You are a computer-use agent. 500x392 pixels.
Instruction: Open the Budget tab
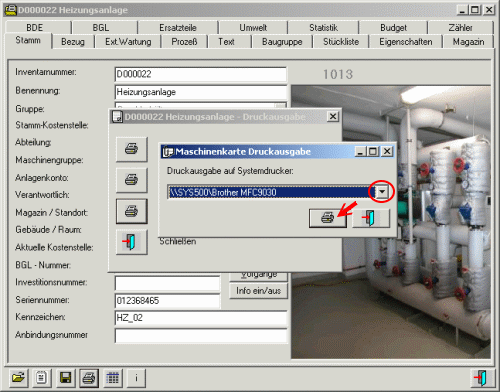click(393, 27)
